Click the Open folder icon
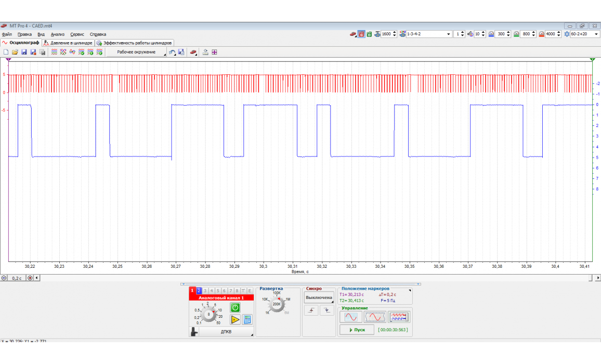 [x=15, y=52]
